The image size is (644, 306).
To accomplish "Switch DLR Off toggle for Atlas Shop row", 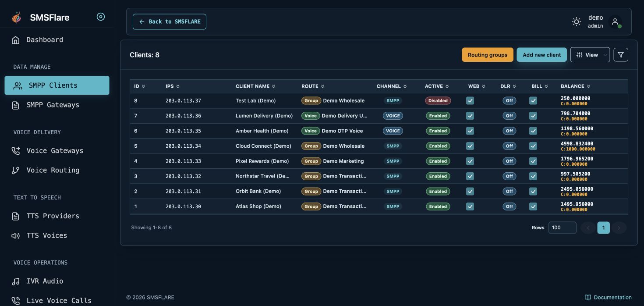I will [x=509, y=206].
